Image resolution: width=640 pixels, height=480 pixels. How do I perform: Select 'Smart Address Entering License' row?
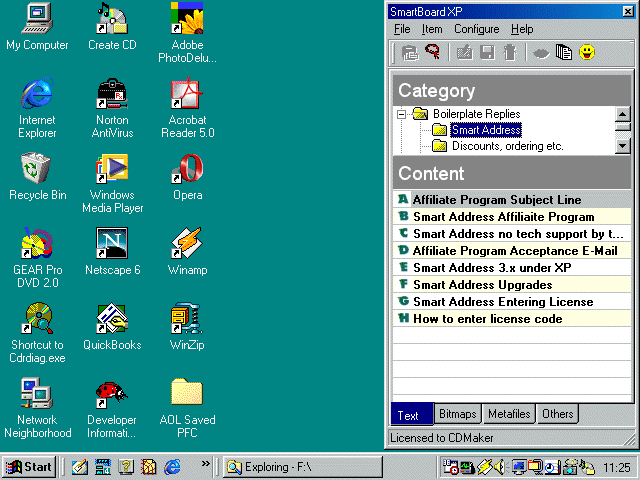pyautogui.click(x=512, y=302)
